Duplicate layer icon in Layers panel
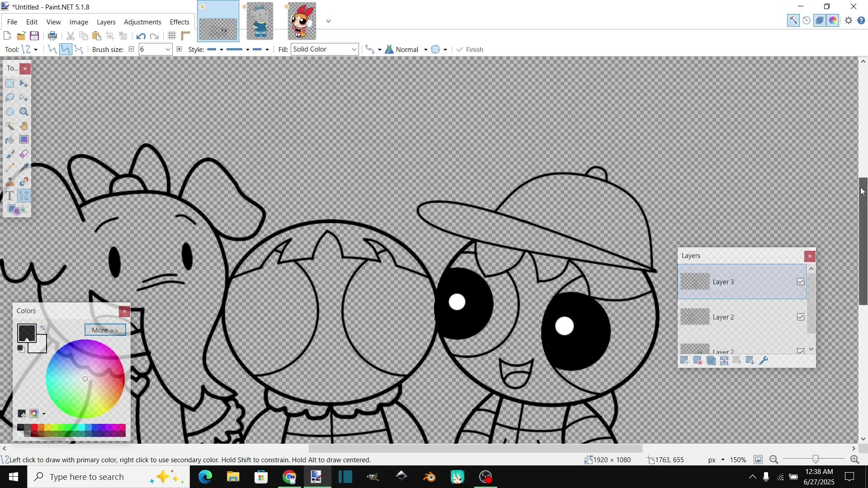The width and height of the screenshot is (868, 488). [711, 361]
